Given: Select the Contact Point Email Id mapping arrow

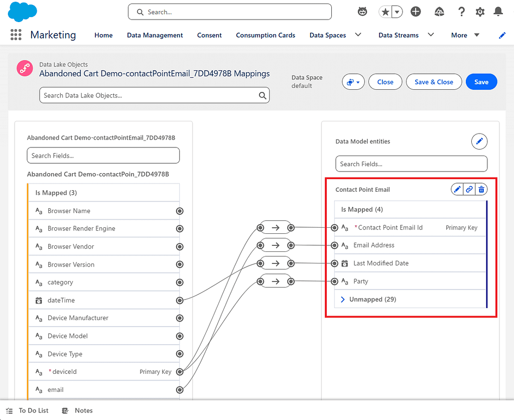Looking at the screenshot, I should click(276, 227).
